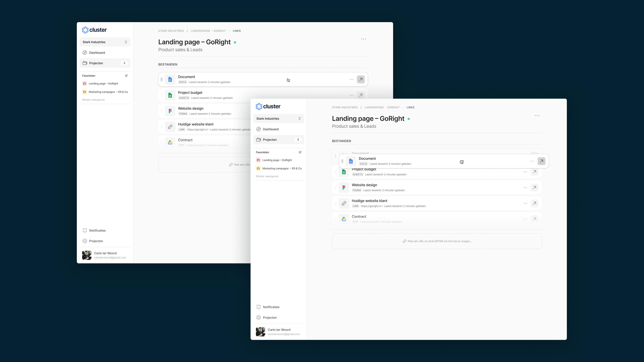
Task: Click the Favorieten pin icon in front window
Action: 300,152
